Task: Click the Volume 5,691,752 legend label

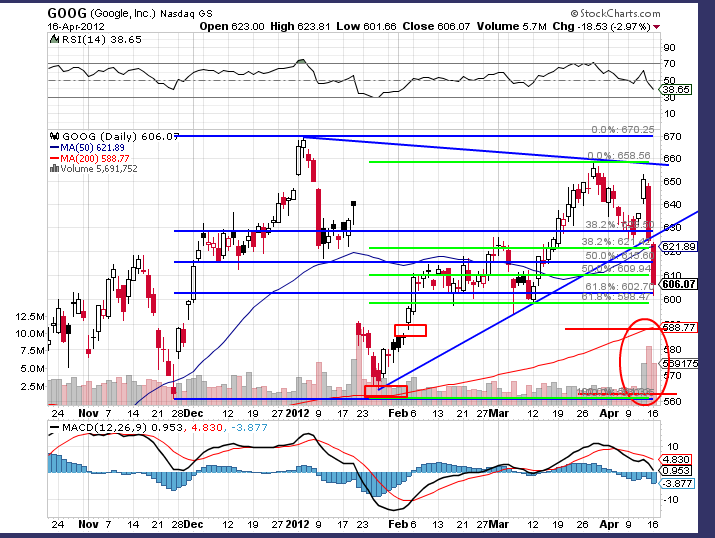Action: 99,169
